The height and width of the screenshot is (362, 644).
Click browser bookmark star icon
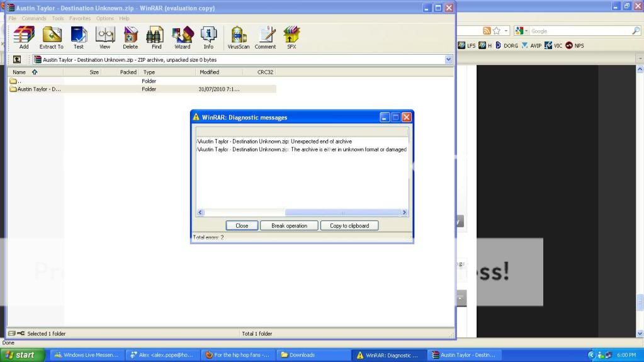point(497,31)
